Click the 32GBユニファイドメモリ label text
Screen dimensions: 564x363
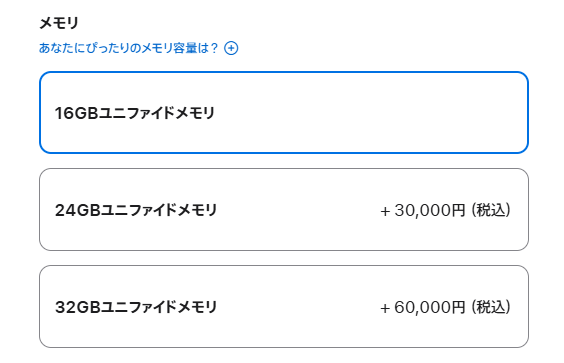[x=136, y=307]
